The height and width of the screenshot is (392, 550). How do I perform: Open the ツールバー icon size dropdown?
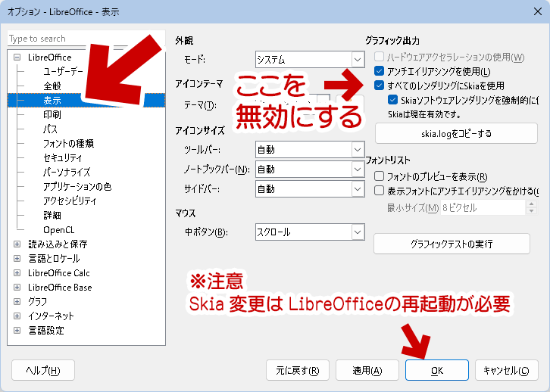tap(310, 150)
